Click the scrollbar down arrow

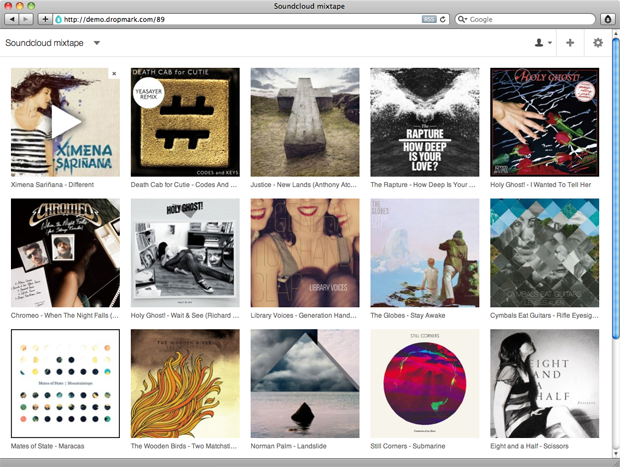(x=616, y=454)
